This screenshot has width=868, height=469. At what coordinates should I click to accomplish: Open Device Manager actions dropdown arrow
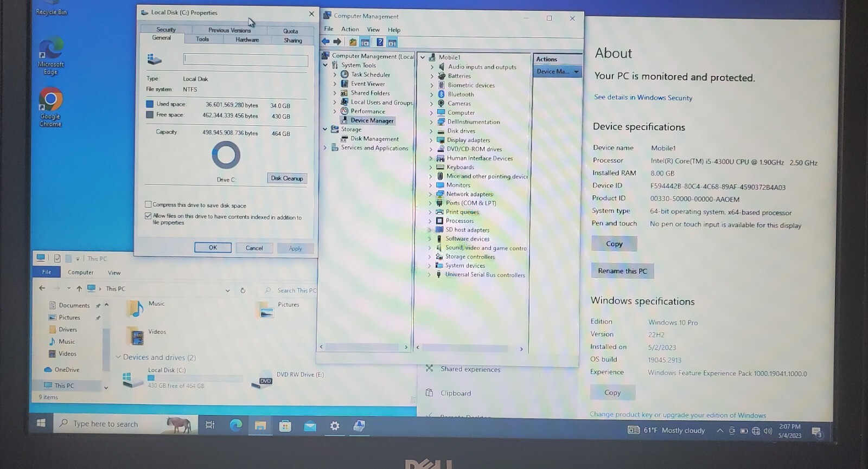pos(576,72)
